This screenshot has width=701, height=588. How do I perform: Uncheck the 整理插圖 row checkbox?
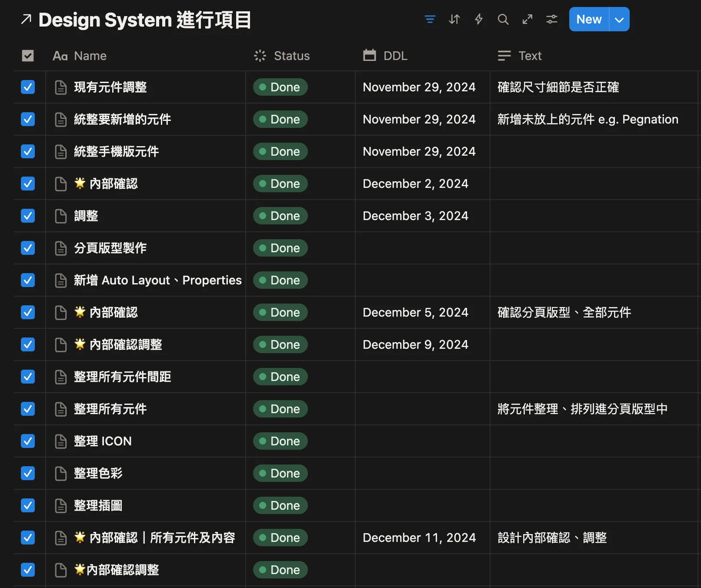(28, 505)
